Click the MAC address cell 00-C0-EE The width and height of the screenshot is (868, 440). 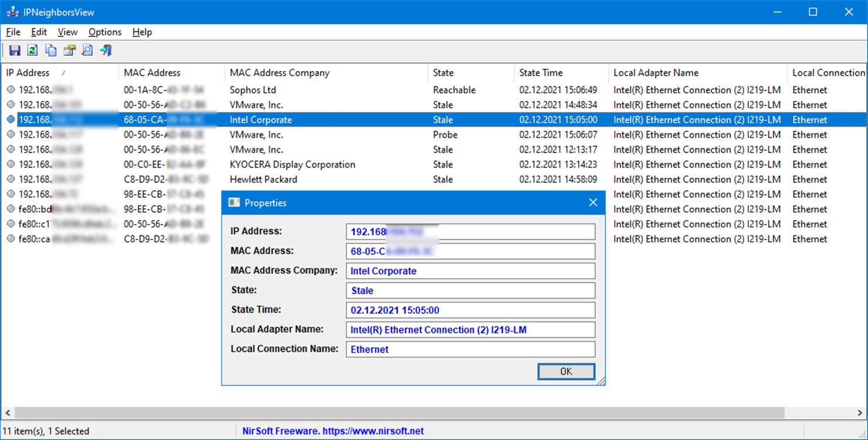[164, 164]
